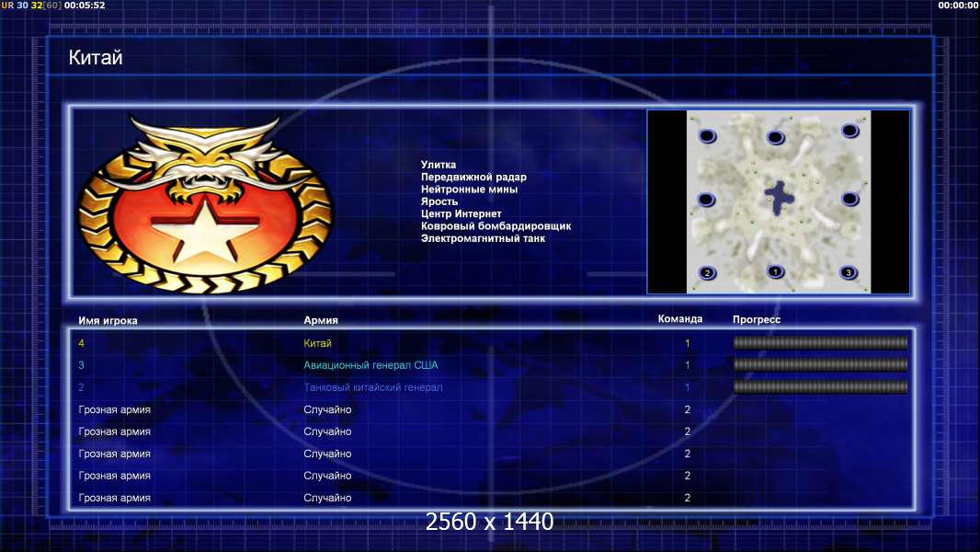Click the Ярость entry

(439, 201)
